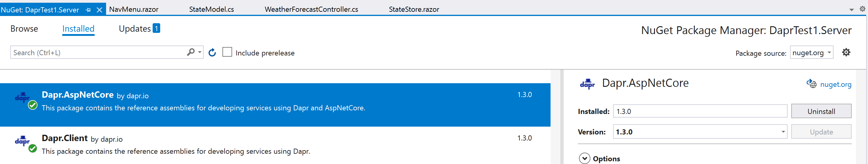Enable Include prerelease checkbox
This screenshot has height=164, width=868.
coord(227,52)
